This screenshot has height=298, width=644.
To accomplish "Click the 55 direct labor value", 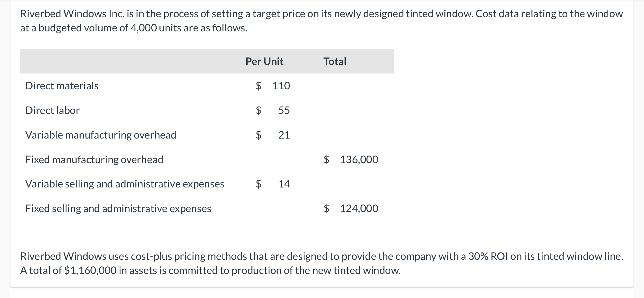I will pyautogui.click(x=284, y=110).
